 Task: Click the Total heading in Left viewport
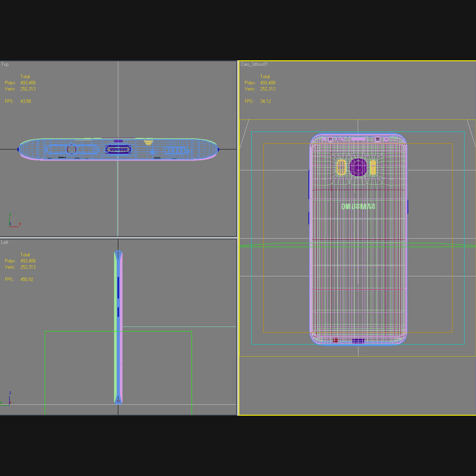click(x=25, y=255)
